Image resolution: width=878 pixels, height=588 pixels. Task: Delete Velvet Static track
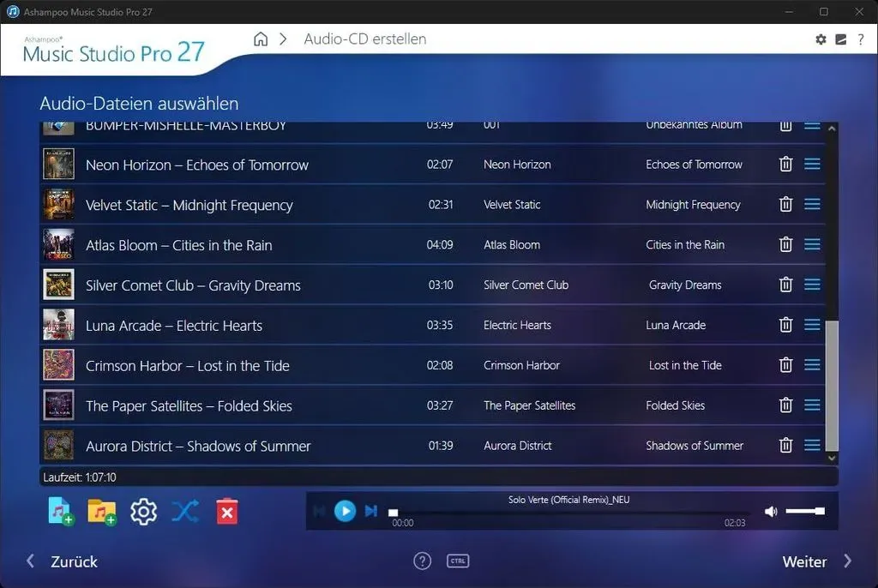click(x=785, y=204)
